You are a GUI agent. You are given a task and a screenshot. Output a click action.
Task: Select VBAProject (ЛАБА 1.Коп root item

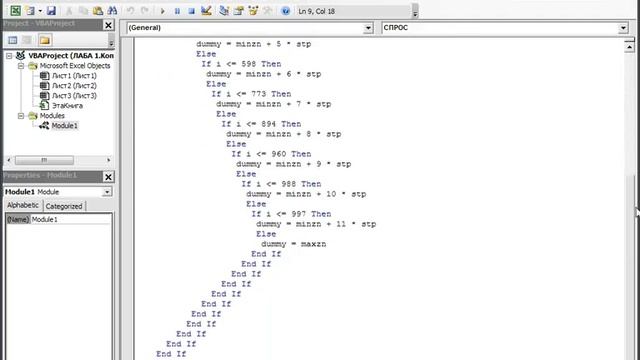pos(71,56)
